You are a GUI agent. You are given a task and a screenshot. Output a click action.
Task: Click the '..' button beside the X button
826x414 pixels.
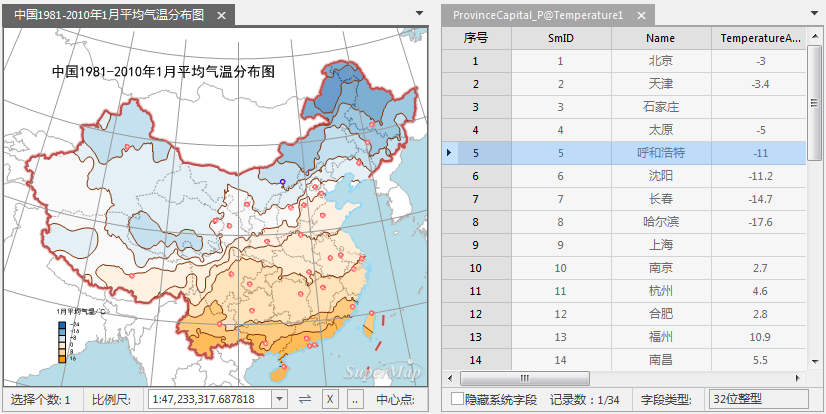coord(355,399)
